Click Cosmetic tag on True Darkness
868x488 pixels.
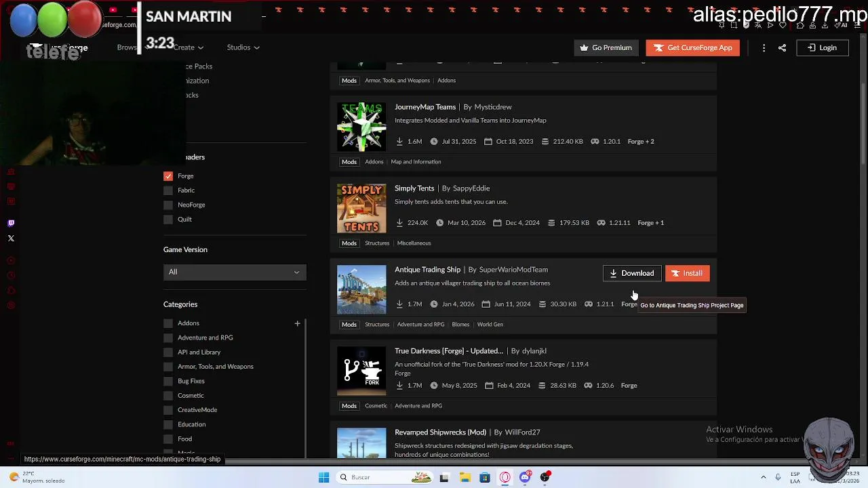point(376,405)
